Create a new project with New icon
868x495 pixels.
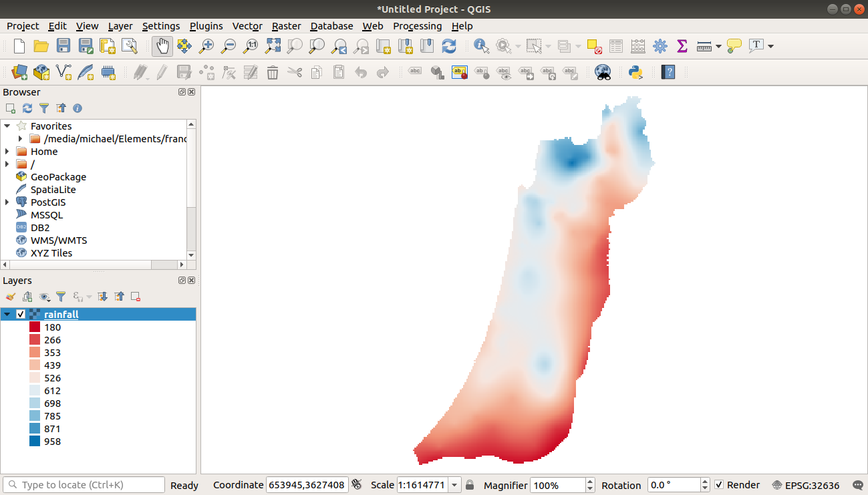click(x=19, y=46)
